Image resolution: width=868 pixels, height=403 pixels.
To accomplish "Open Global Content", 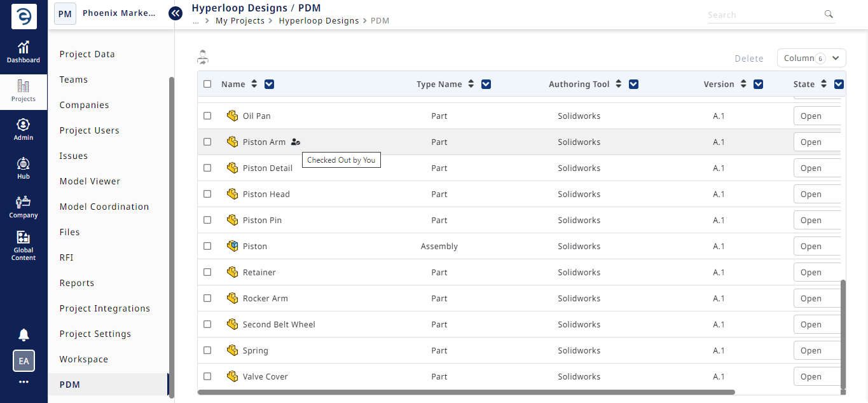I will [24, 245].
